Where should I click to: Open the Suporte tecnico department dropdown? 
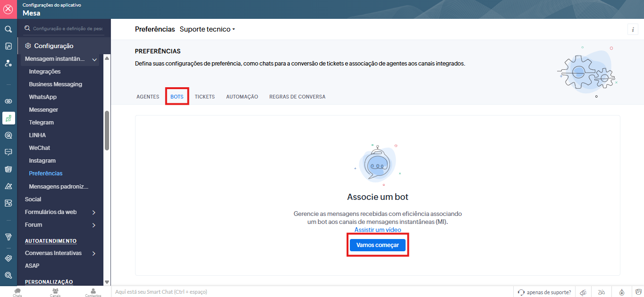[207, 29]
